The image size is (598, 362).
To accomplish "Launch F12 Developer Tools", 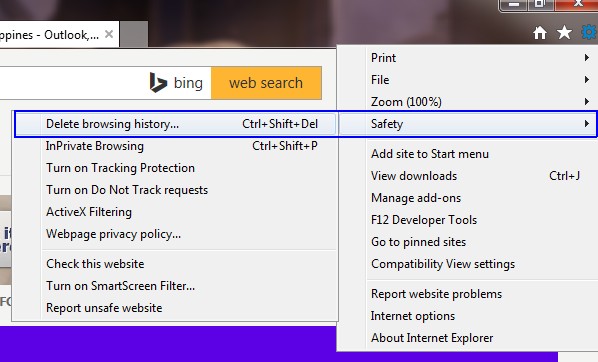I will coord(468,220).
